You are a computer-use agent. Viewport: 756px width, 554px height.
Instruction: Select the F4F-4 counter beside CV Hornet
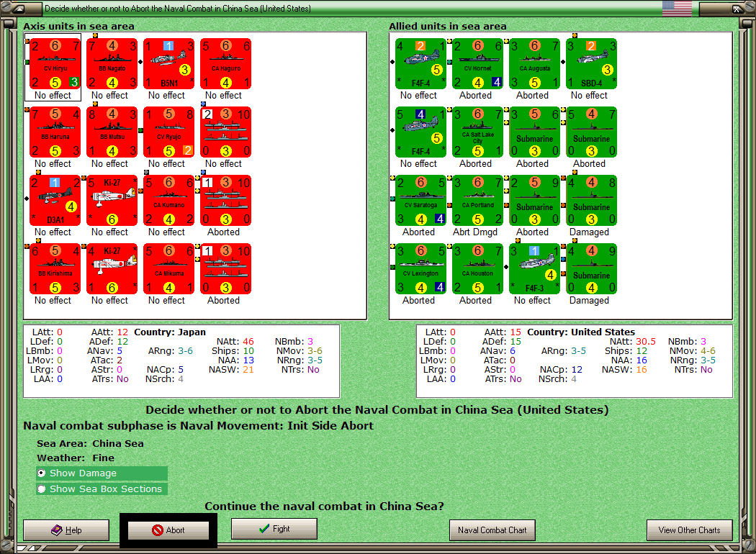pyautogui.click(x=421, y=63)
